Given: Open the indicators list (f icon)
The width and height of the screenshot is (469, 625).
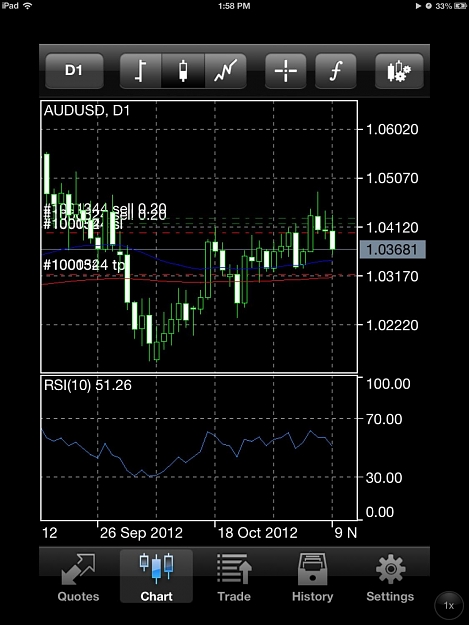Looking at the screenshot, I should pyautogui.click(x=336, y=71).
